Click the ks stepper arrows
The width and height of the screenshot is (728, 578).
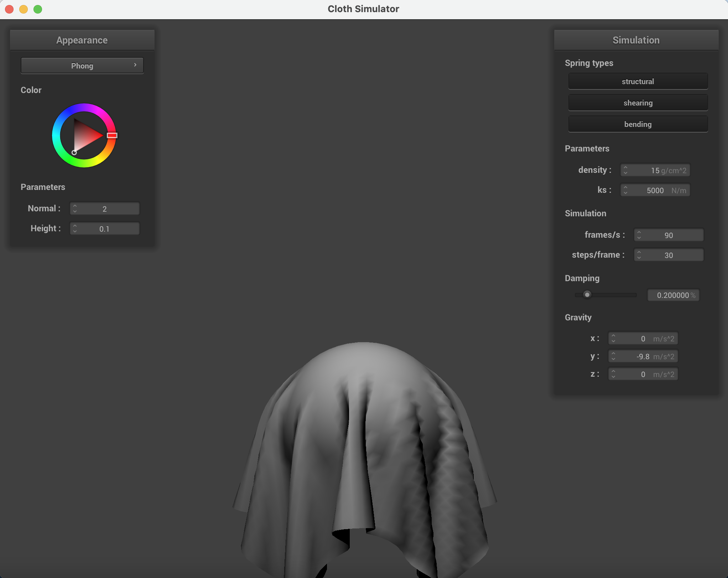coord(625,190)
